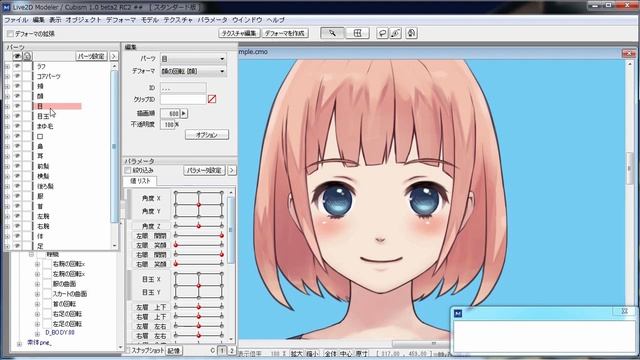Expand 首の回転 deformer node

(x=38, y=304)
